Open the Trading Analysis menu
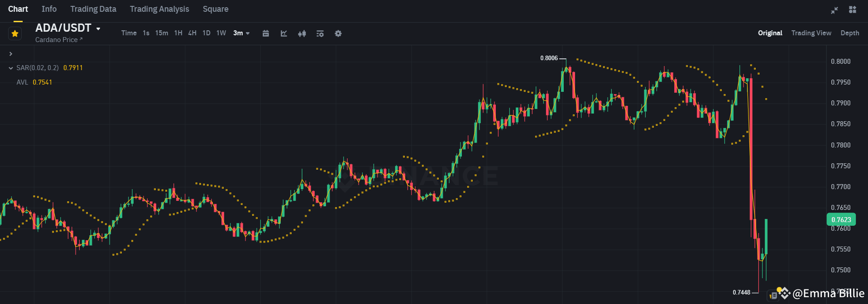 click(159, 9)
